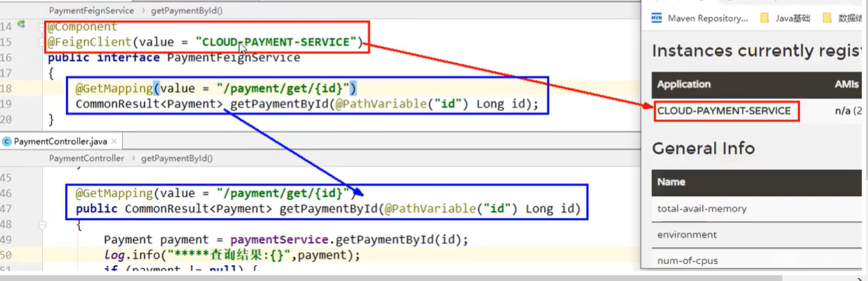Click the Java class icon on PaymentController.java tab
Image resolution: width=868 pixels, height=281 pixels.
pyautogui.click(x=7, y=141)
